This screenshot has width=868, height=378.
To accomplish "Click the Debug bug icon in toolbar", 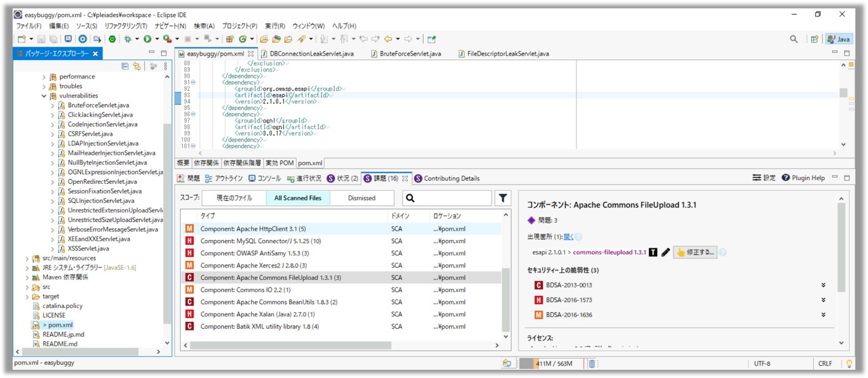I will (x=128, y=39).
